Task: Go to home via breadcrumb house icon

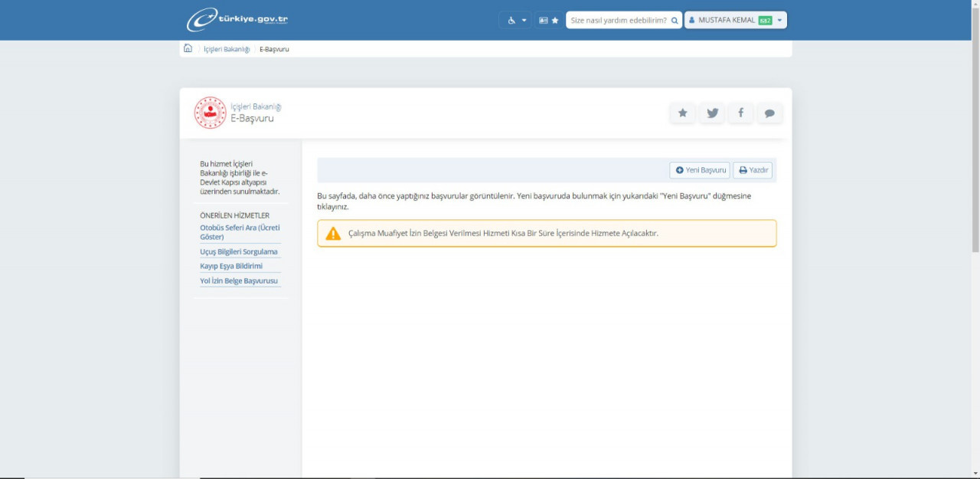Action: click(x=188, y=49)
